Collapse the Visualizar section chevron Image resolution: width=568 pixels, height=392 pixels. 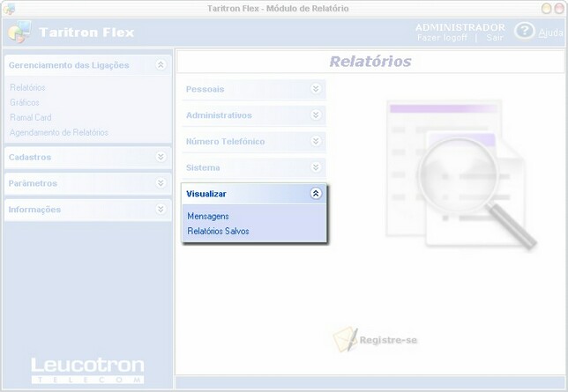click(316, 193)
